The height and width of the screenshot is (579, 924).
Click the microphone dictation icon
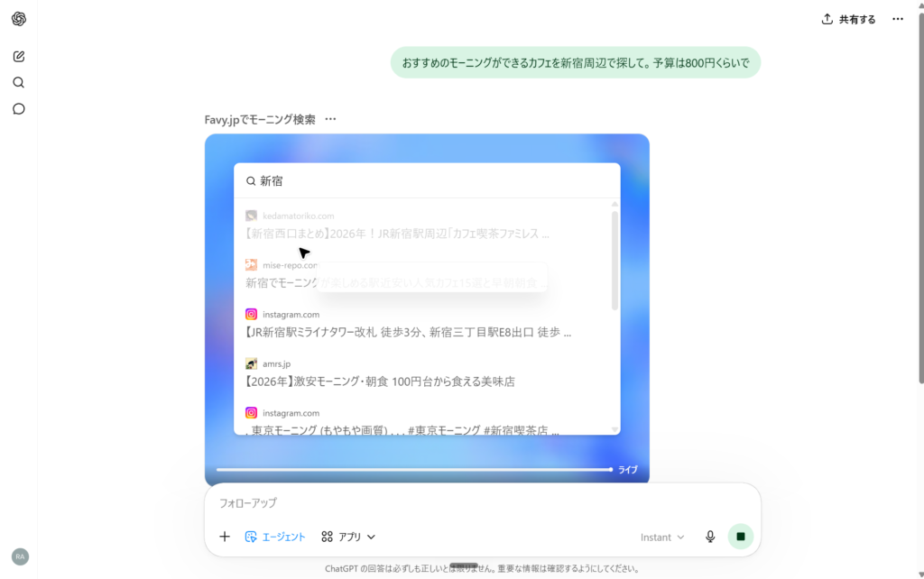pyautogui.click(x=710, y=537)
